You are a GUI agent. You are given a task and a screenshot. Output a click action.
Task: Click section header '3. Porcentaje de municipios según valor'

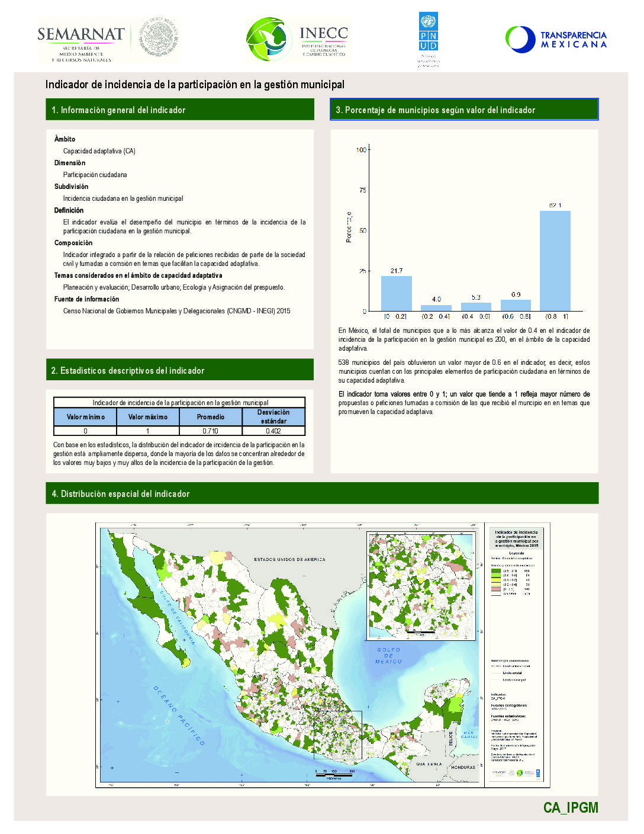[464, 110]
